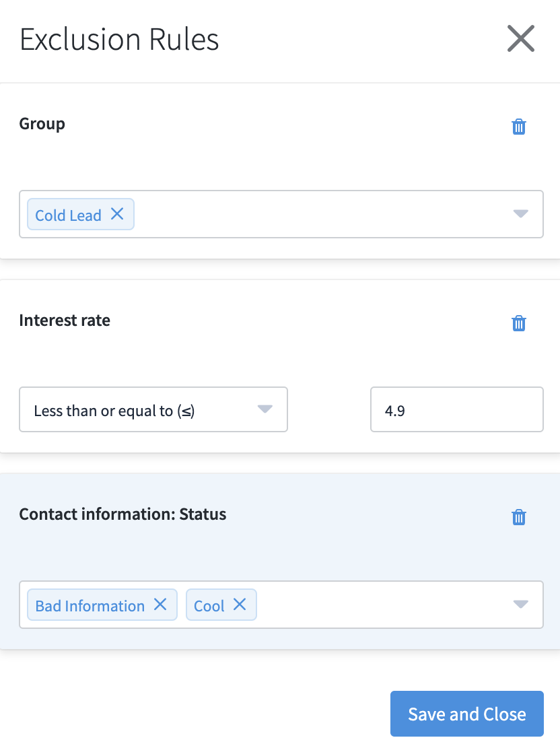Open the Group selection dropdown
The height and width of the screenshot is (742, 560).
(520, 214)
